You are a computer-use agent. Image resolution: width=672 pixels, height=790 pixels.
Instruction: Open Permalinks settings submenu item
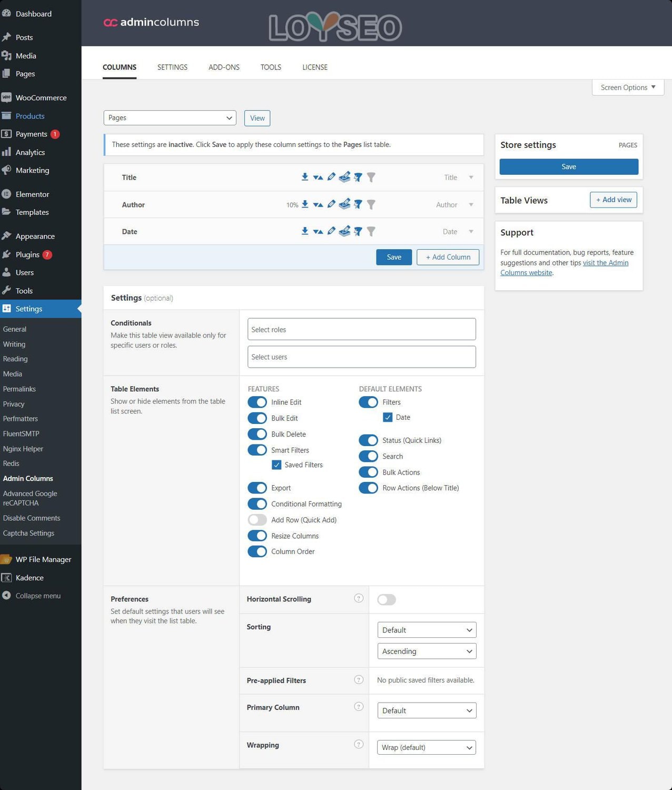pos(19,389)
